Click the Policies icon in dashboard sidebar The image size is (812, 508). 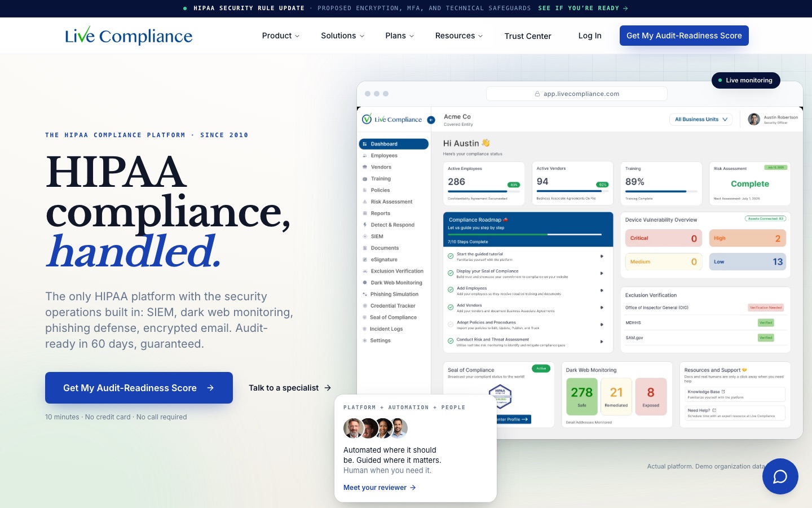pyautogui.click(x=365, y=190)
